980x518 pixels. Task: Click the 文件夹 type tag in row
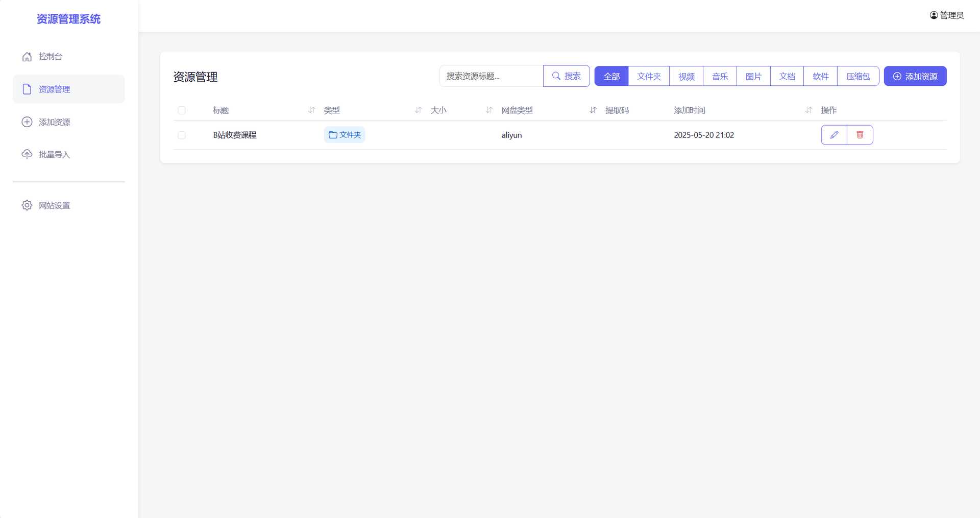(x=345, y=135)
